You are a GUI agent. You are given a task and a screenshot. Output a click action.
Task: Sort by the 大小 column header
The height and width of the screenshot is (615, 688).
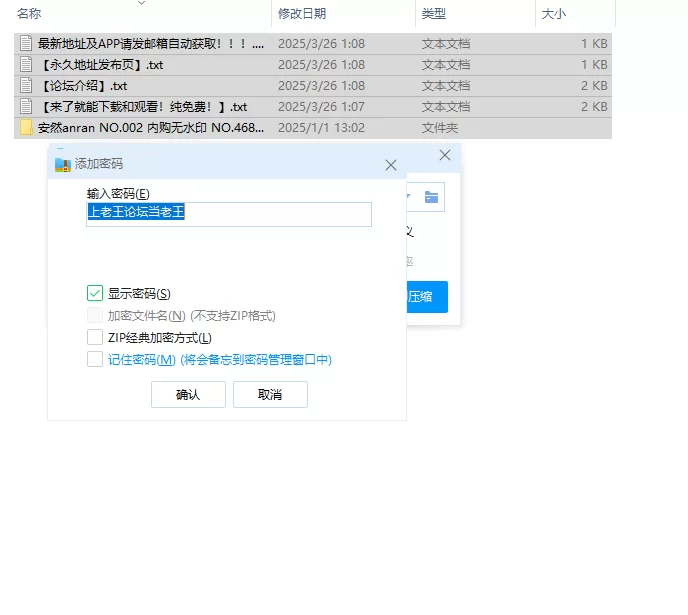pos(554,14)
